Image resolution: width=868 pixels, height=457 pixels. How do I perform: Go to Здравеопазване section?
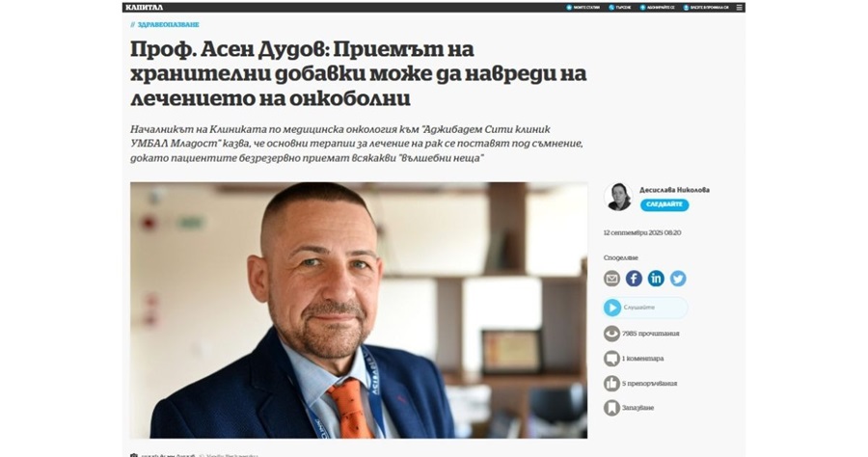tap(168, 25)
